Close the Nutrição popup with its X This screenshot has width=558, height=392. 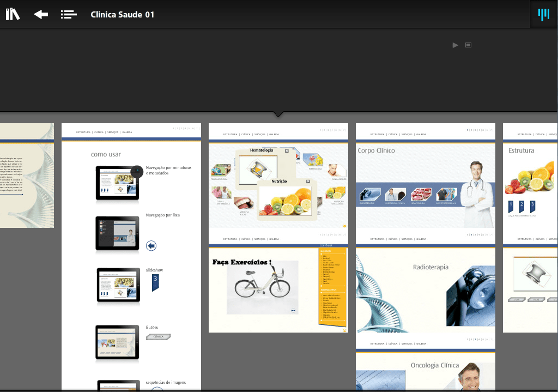308,182
